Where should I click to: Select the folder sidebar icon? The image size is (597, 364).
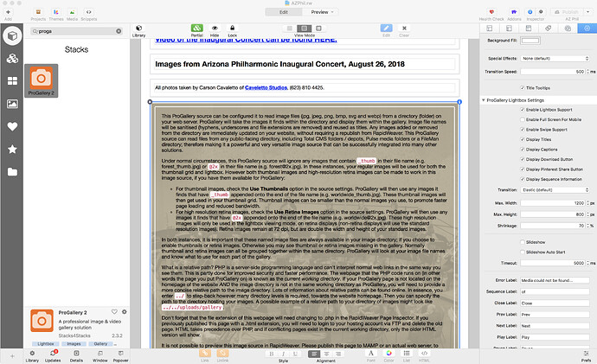coord(12,172)
